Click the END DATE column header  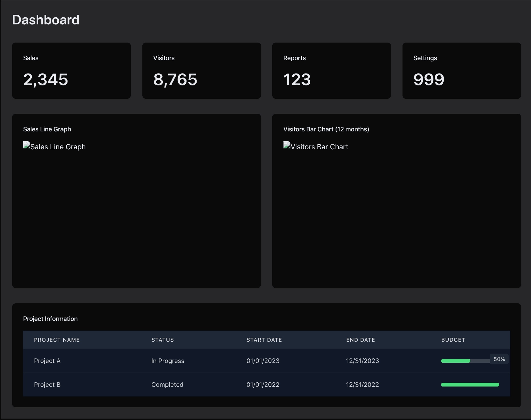(361, 340)
